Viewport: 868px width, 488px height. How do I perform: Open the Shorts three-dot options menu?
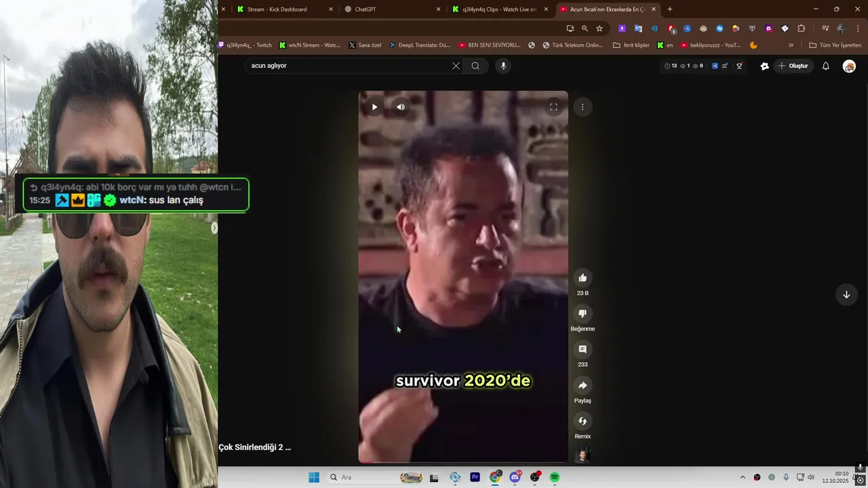tap(583, 107)
